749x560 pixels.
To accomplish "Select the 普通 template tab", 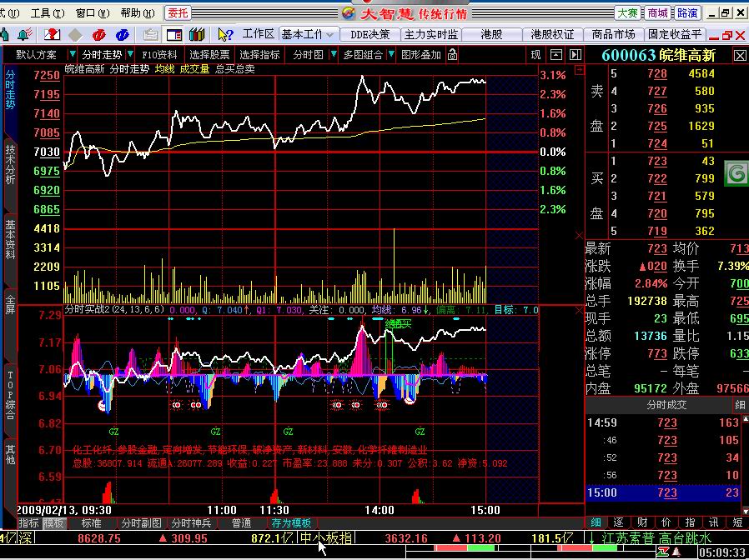I will point(241,523).
